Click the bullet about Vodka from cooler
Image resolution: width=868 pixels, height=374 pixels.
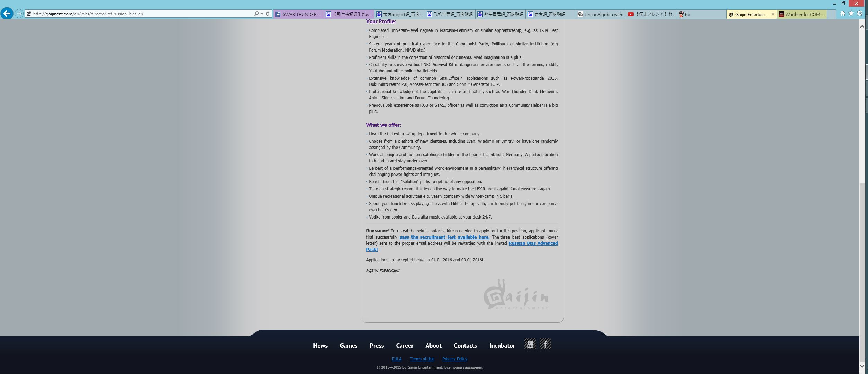click(430, 217)
